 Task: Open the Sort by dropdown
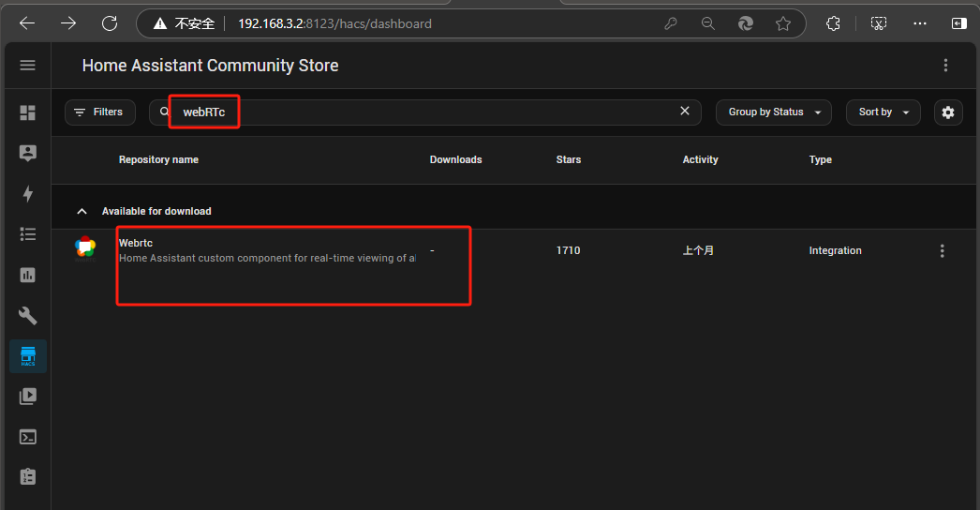pyautogui.click(x=883, y=112)
